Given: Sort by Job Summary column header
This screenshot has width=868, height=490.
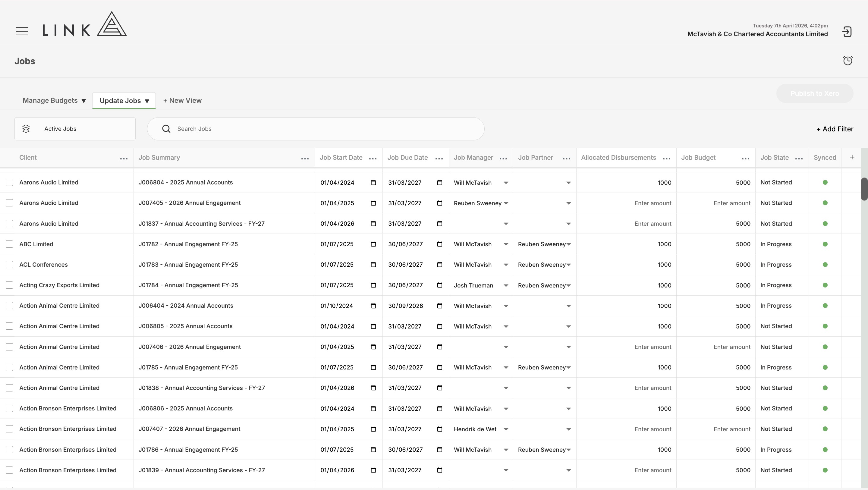Looking at the screenshot, I should point(159,157).
